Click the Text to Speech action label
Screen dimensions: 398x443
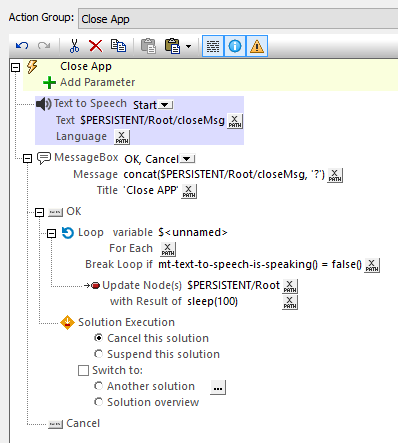[x=90, y=103]
